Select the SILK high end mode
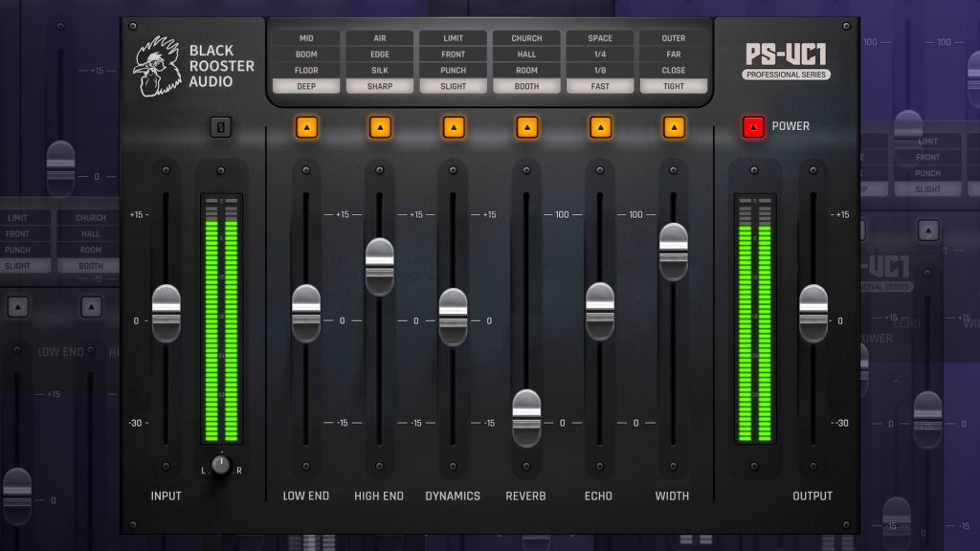 click(x=380, y=71)
